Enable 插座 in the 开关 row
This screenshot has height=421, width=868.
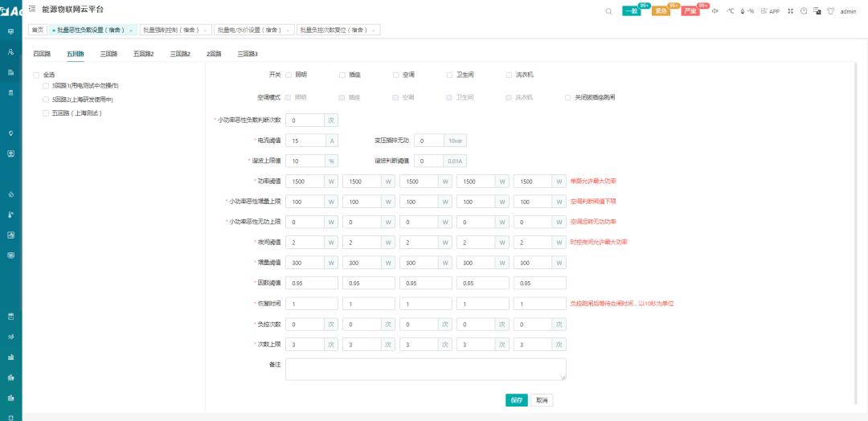(342, 75)
